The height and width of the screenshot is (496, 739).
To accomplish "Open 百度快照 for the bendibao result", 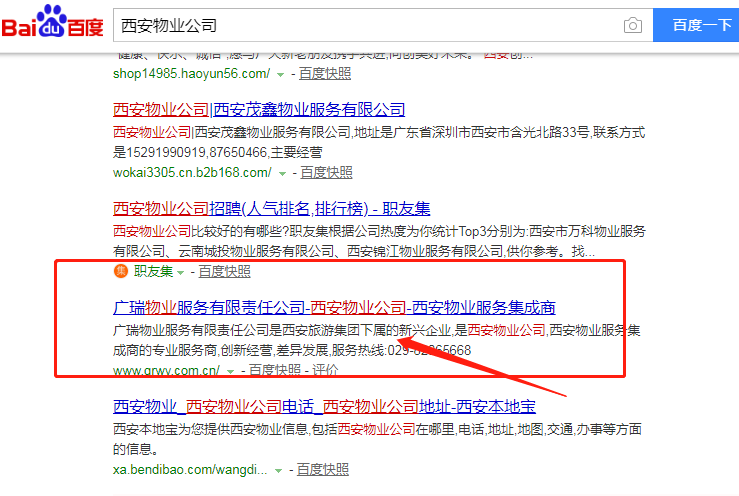I will coord(323,468).
